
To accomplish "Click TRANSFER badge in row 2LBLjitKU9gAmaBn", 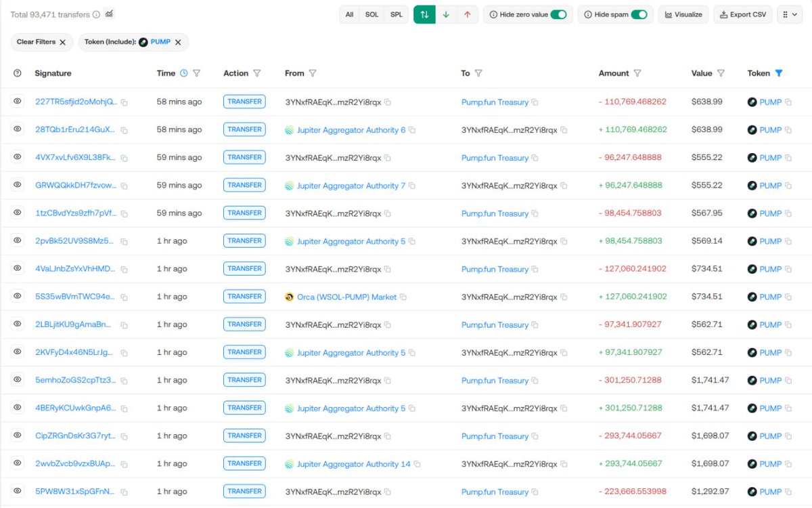I will coord(244,324).
